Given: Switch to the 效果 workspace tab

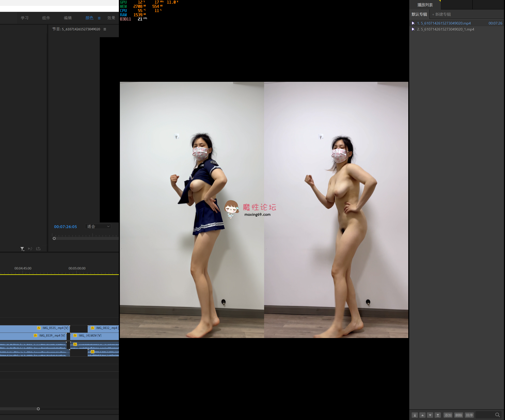Looking at the screenshot, I should click(111, 18).
